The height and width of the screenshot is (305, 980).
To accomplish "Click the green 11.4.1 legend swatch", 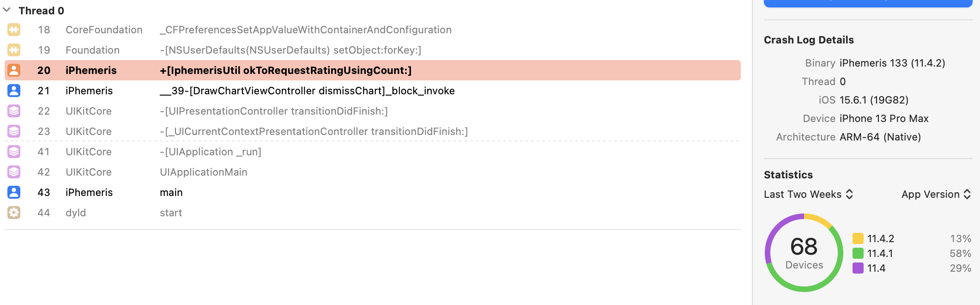I will 858,253.
